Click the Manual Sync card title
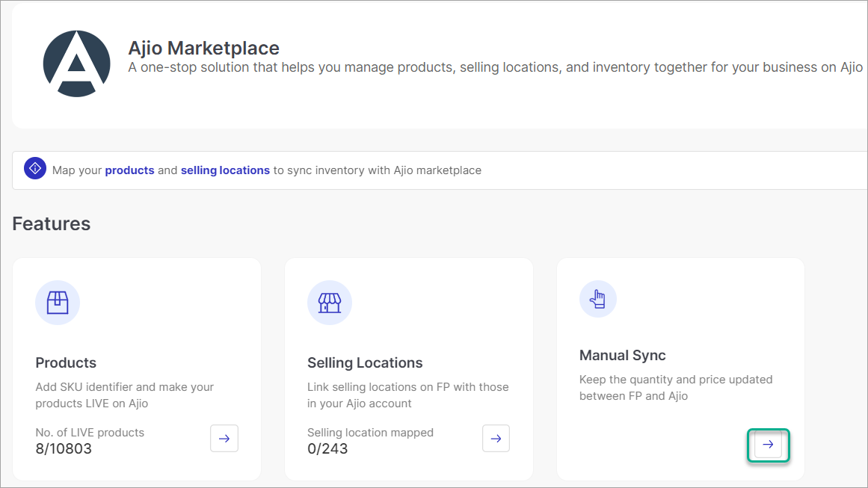The image size is (868, 488). (x=623, y=355)
